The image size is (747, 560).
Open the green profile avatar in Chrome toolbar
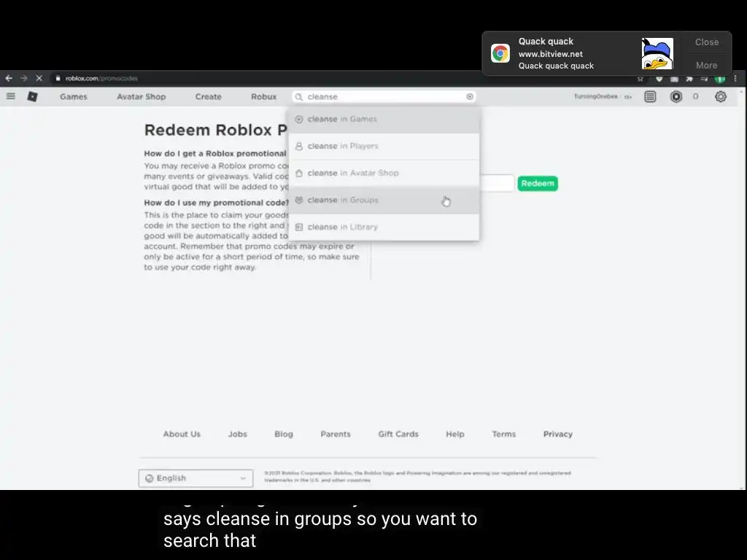(x=720, y=79)
